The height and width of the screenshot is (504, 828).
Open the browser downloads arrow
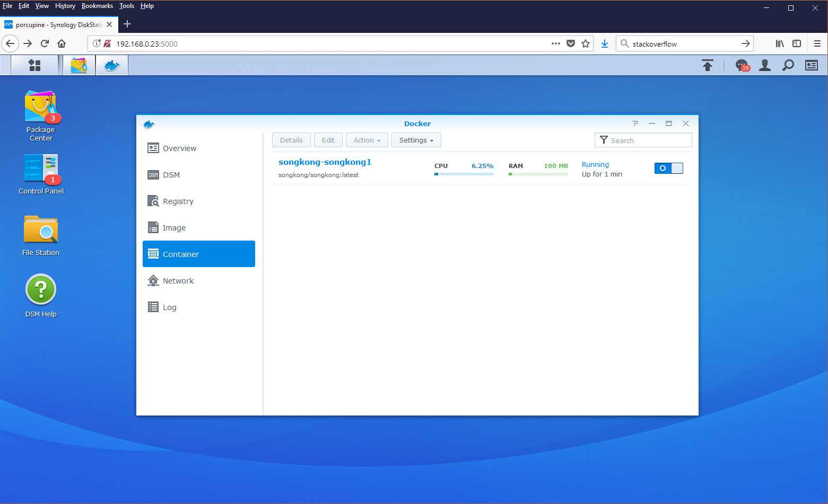(604, 43)
